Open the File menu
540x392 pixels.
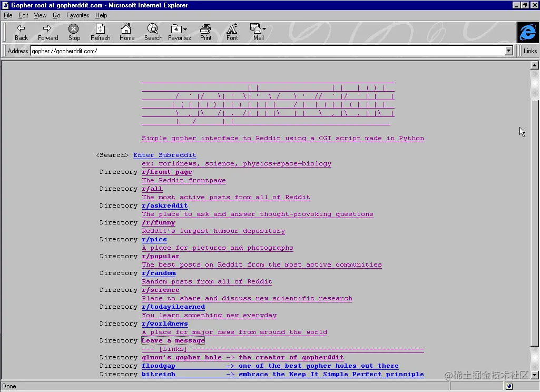pyautogui.click(x=8, y=15)
